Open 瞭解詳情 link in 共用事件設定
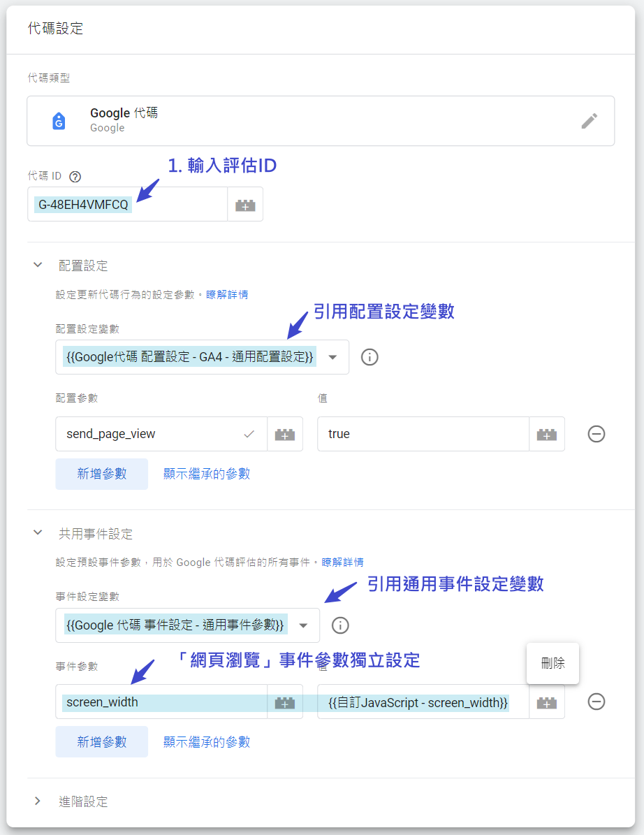This screenshot has width=644, height=835. [343, 562]
